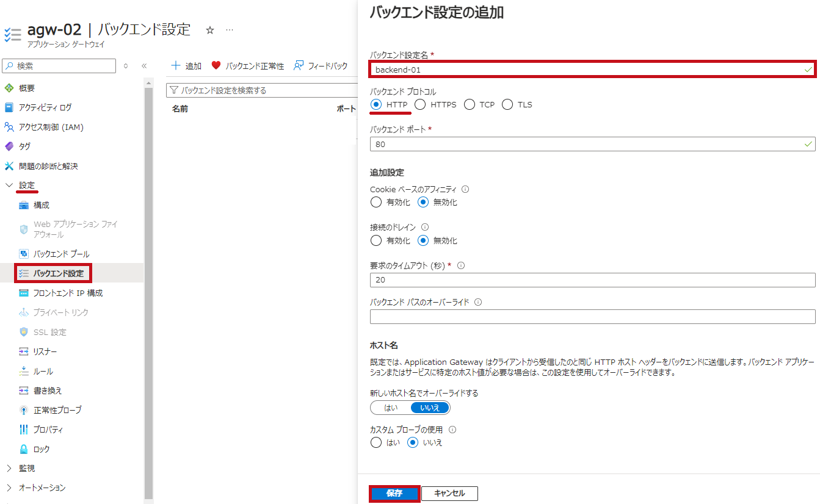Viewport: 820px width, 504px height.
Task: Click the ポート column header
Action: point(346,109)
